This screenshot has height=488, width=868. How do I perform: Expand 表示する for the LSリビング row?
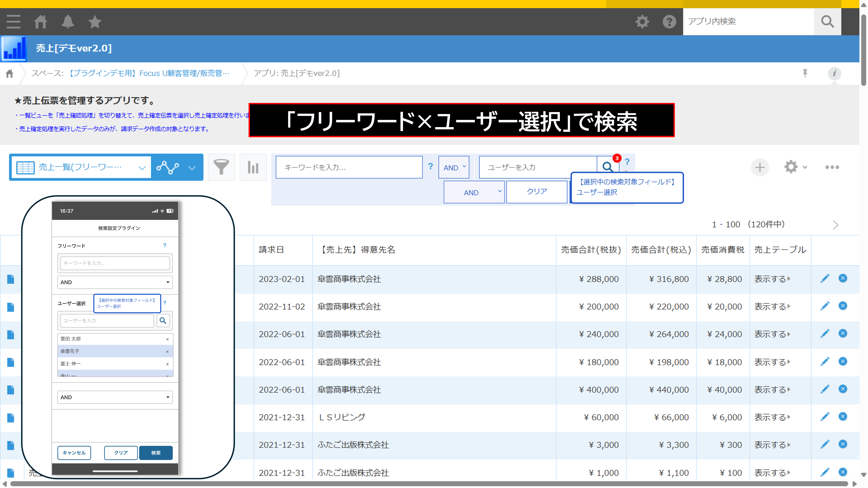pos(772,418)
